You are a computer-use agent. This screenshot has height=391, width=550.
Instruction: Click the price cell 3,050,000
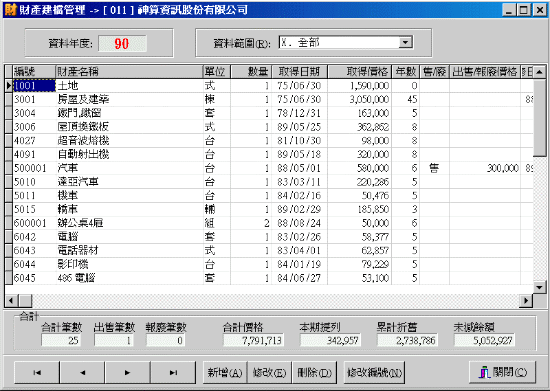(x=360, y=99)
